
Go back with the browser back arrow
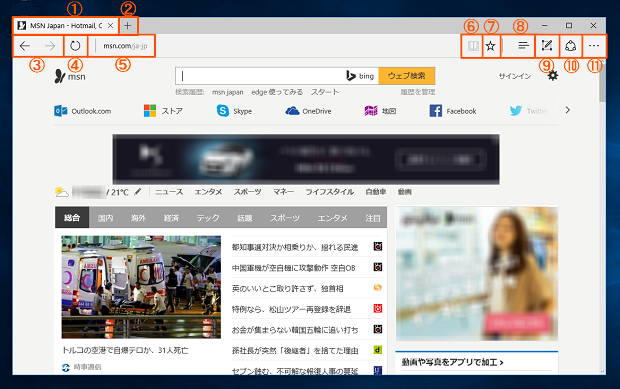pos(25,46)
